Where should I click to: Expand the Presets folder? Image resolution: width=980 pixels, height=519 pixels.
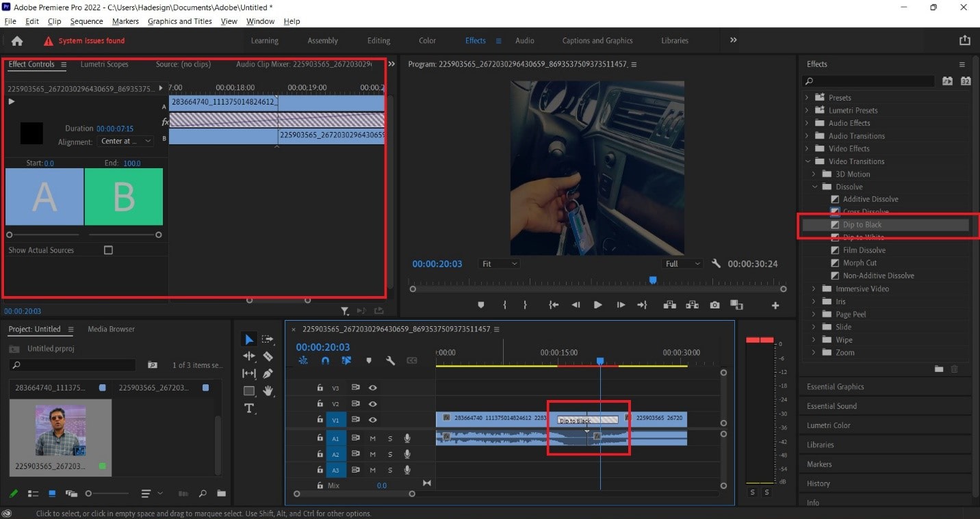click(807, 97)
